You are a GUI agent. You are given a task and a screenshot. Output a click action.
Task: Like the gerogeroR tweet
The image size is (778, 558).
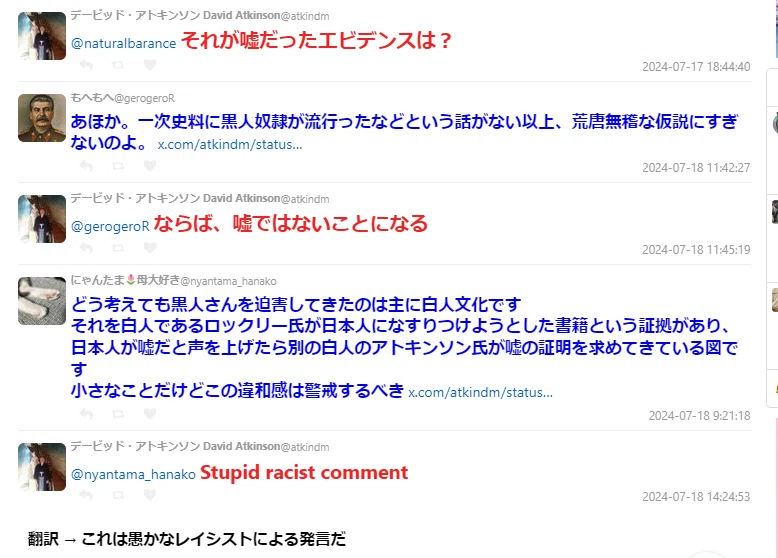coord(150,166)
